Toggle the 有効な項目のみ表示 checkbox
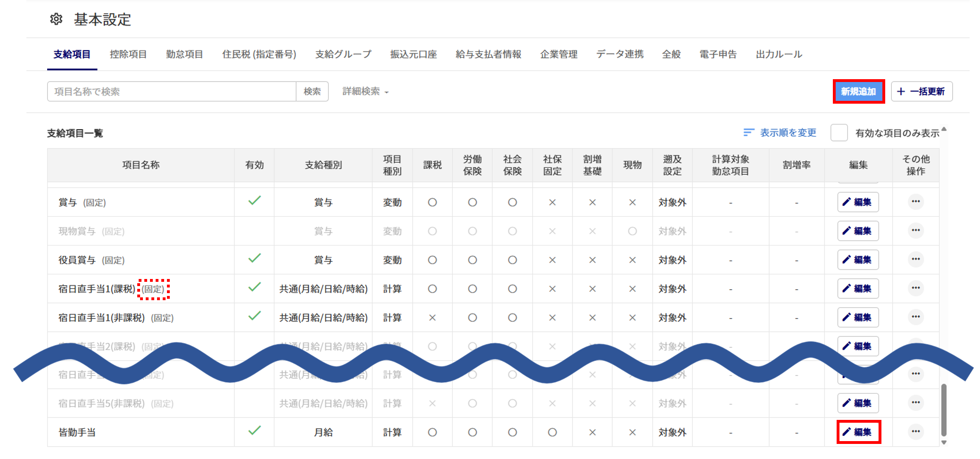 [839, 133]
